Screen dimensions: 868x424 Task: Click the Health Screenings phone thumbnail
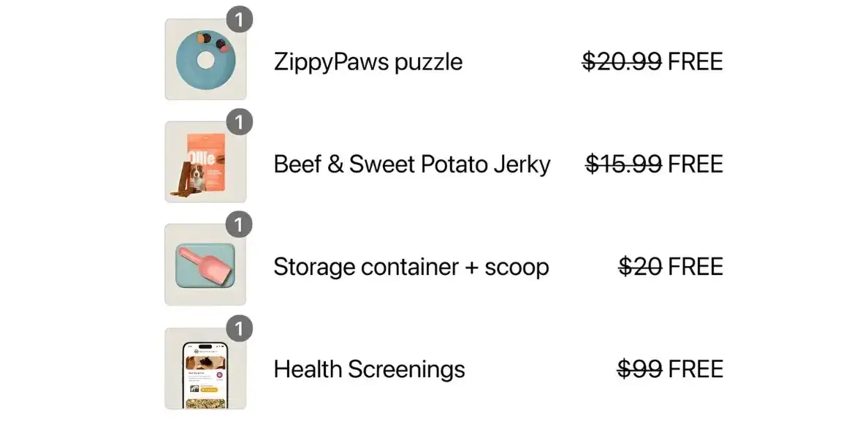[x=205, y=368]
